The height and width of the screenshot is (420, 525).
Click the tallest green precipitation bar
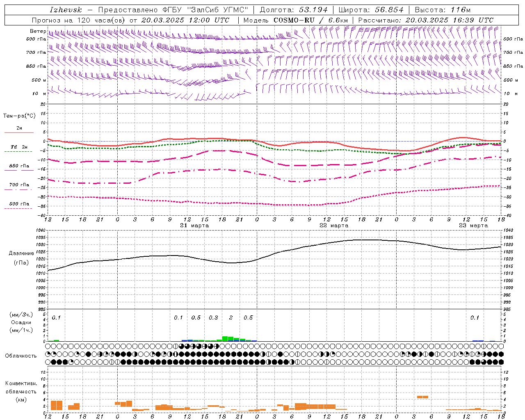pyautogui.click(x=225, y=339)
